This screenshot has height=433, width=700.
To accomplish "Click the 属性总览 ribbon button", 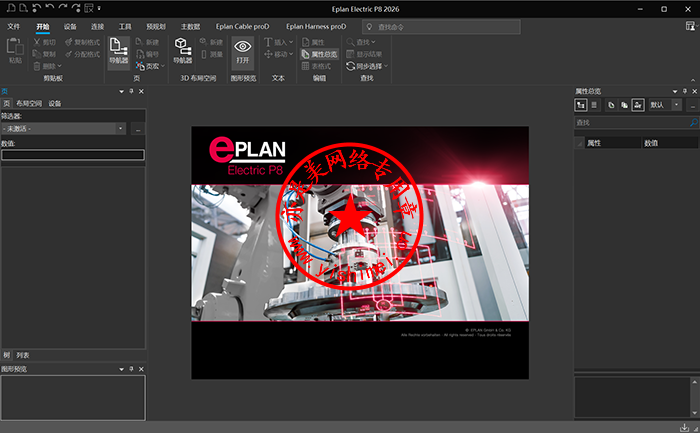I will click(322, 54).
